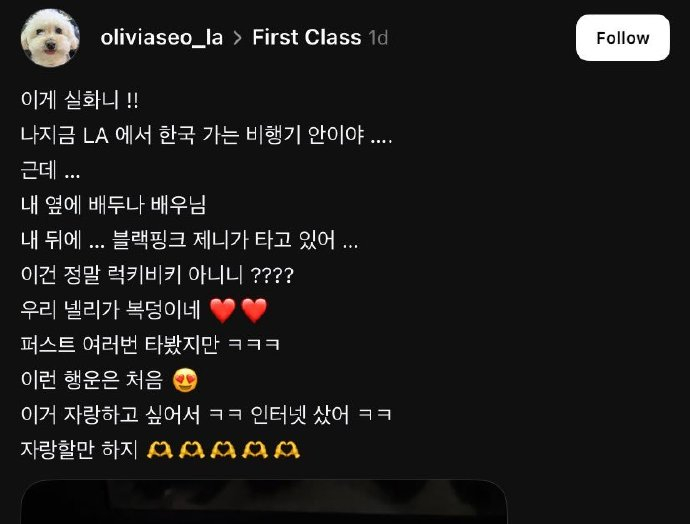
Task: Click the first red heart emoji
Action: 223,311
